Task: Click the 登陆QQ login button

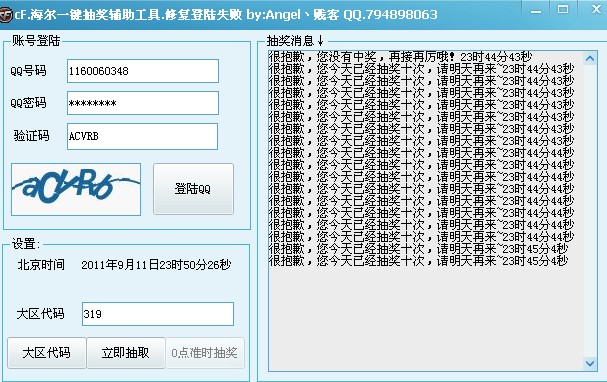Action: tap(193, 189)
